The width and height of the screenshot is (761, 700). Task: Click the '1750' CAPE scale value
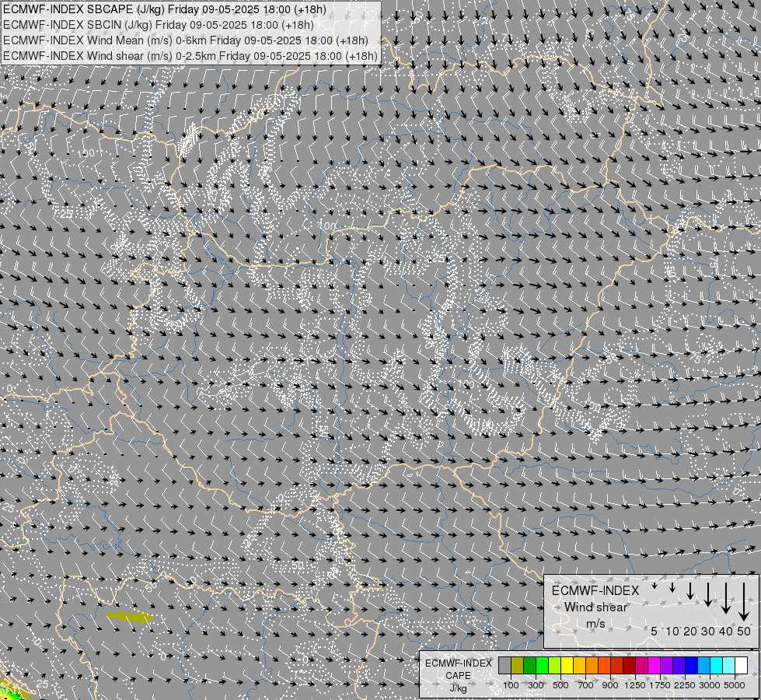660,685
